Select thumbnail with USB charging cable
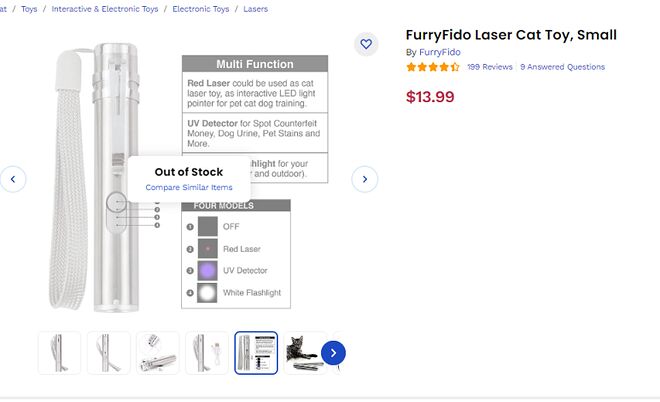The height and width of the screenshot is (402, 660). pos(207,353)
